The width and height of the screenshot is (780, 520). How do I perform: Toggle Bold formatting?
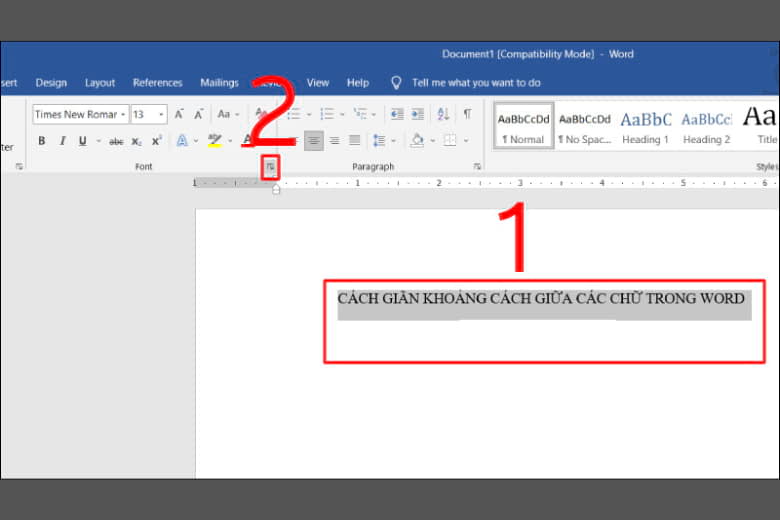tap(42, 141)
